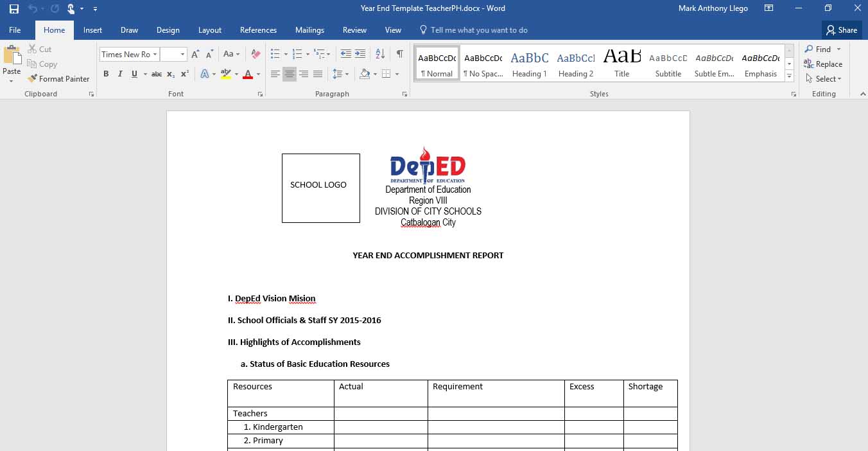
Task: Click the Sort A-Z icon
Action: pyautogui.click(x=380, y=54)
